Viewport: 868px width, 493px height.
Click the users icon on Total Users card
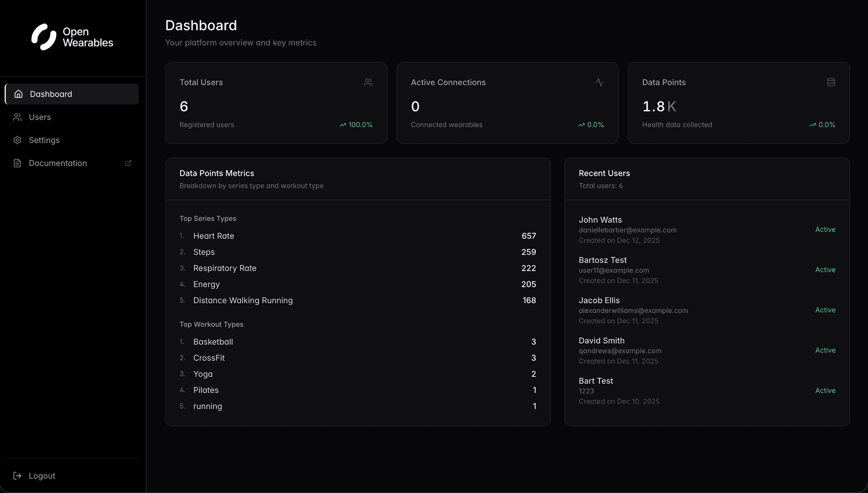click(x=368, y=82)
